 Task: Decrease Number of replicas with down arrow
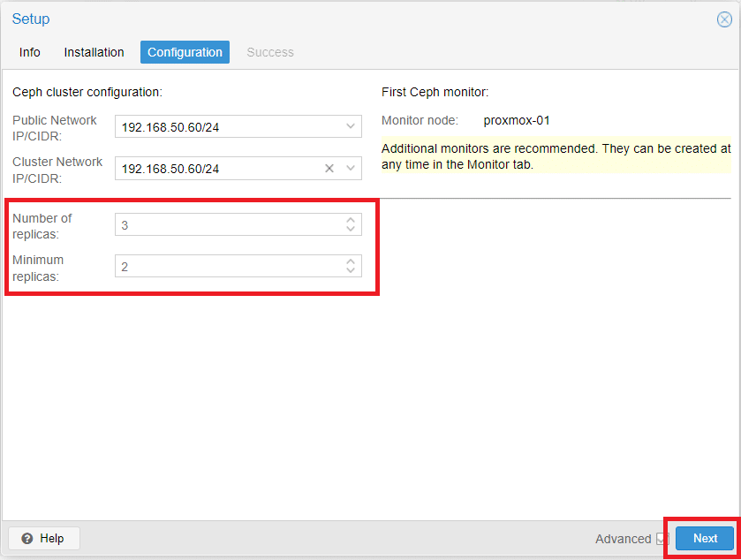tap(350, 229)
